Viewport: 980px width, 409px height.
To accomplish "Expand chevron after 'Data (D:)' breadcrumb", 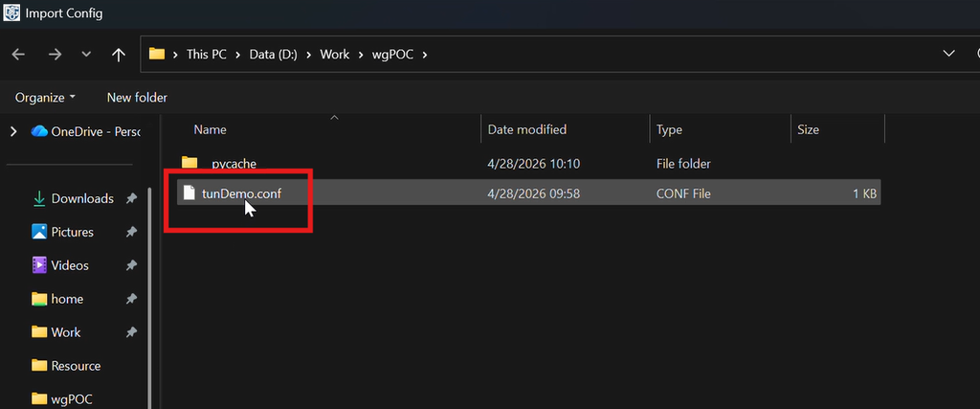I will pos(309,55).
